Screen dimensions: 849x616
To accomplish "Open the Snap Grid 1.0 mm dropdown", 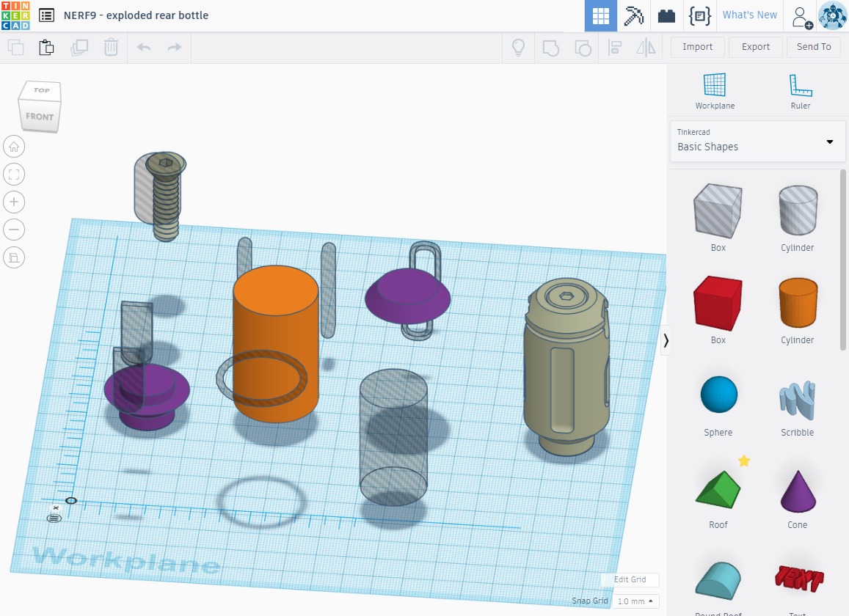I will 635,601.
